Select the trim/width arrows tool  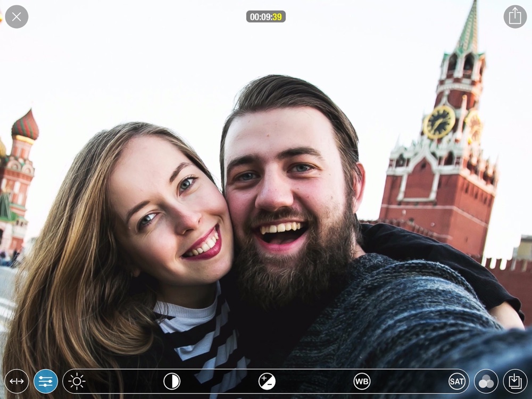[16, 381]
